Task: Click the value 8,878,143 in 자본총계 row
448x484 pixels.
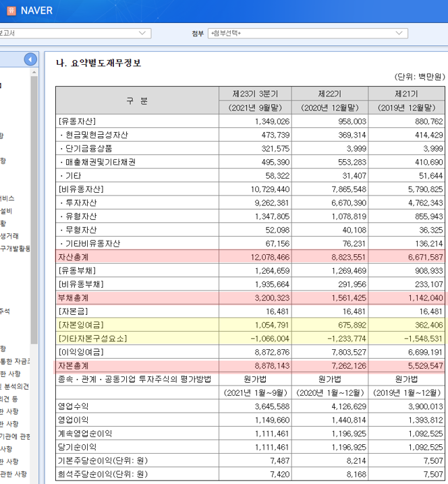Action: [x=272, y=366]
